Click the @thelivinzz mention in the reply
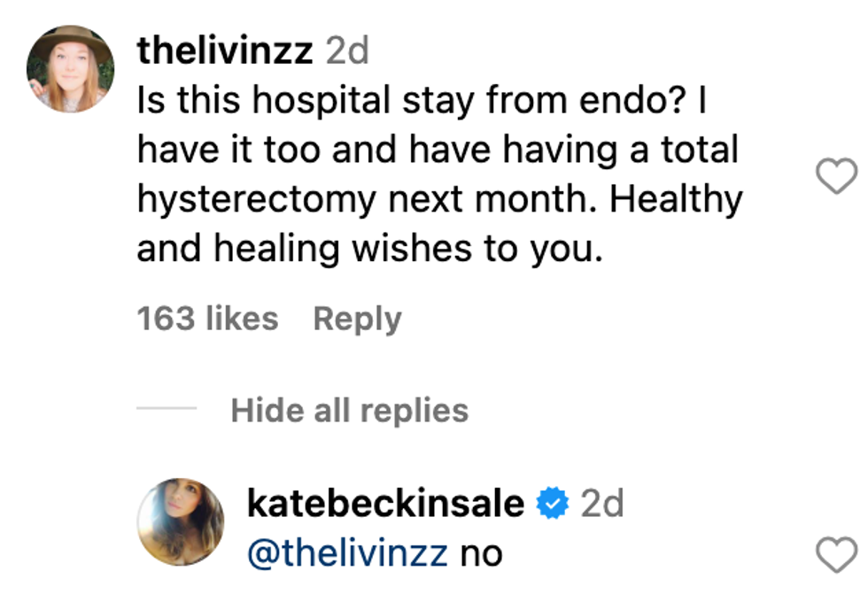Image resolution: width=868 pixels, height=594 pixels. [x=348, y=554]
